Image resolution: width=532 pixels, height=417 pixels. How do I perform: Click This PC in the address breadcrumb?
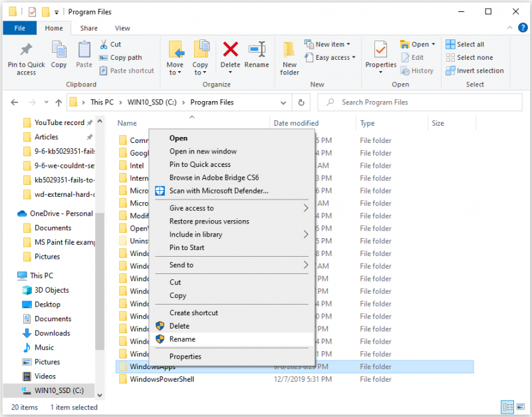click(102, 102)
